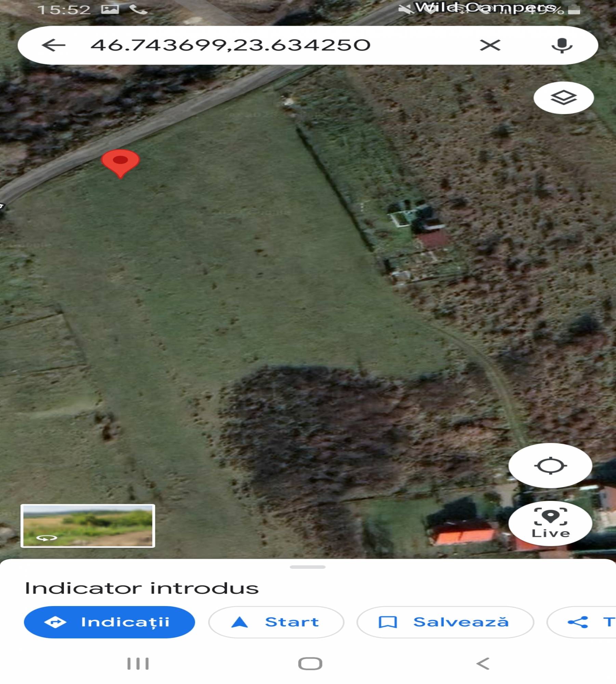
Task: Open Street View preview thumbnail
Action: 88,526
